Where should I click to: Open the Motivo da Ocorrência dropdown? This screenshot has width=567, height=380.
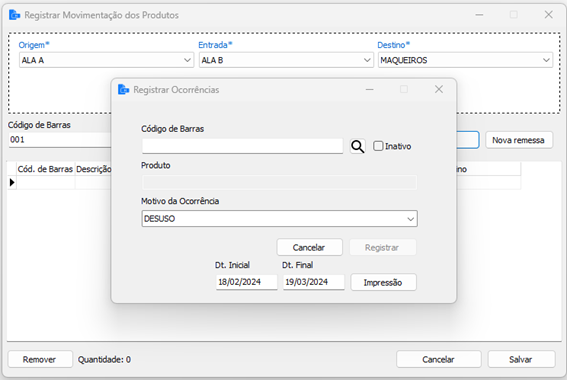coord(280,219)
